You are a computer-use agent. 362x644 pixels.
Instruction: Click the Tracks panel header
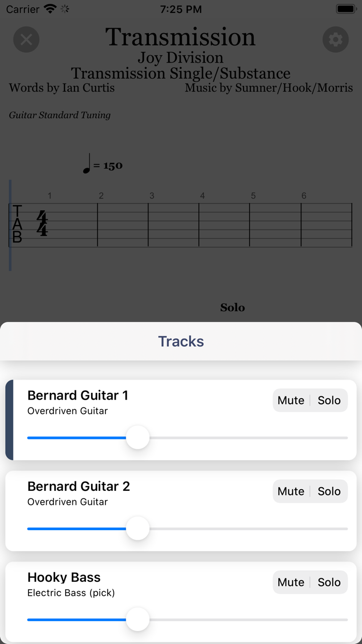pos(181,341)
